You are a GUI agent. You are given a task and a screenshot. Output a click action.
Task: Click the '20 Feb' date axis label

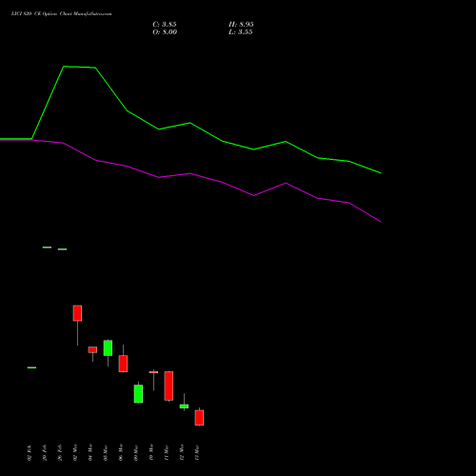(x=45, y=453)
